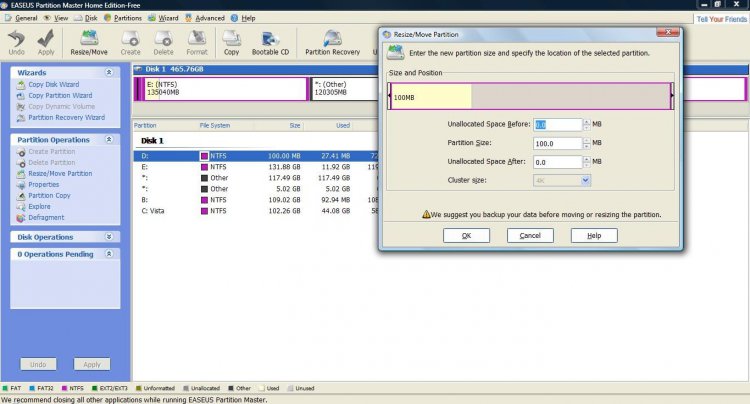
Task: Collapse the Partition Operations panel
Action: (x=109, y=139)
